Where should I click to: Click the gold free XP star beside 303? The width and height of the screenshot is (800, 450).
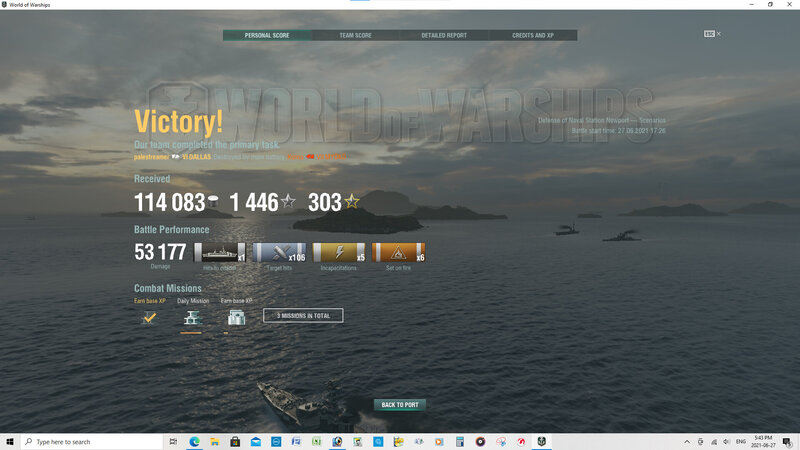coord(352,201)
